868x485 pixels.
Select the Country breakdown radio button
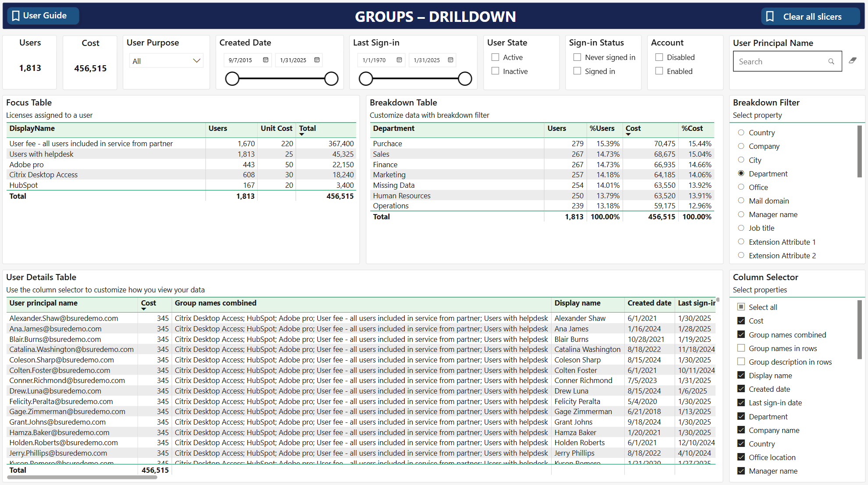pyautogui.click(x=741, y=133)
